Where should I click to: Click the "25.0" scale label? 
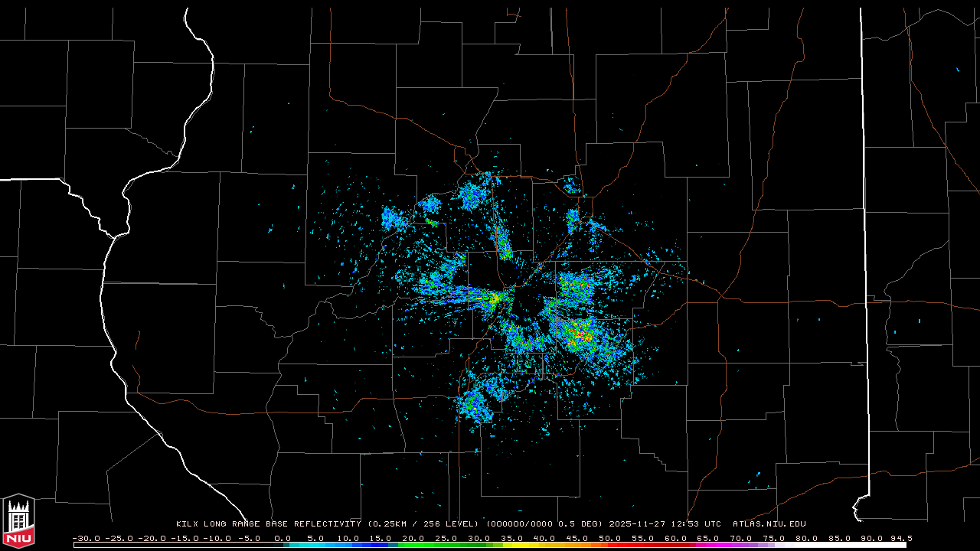click(x=446, y=538)
